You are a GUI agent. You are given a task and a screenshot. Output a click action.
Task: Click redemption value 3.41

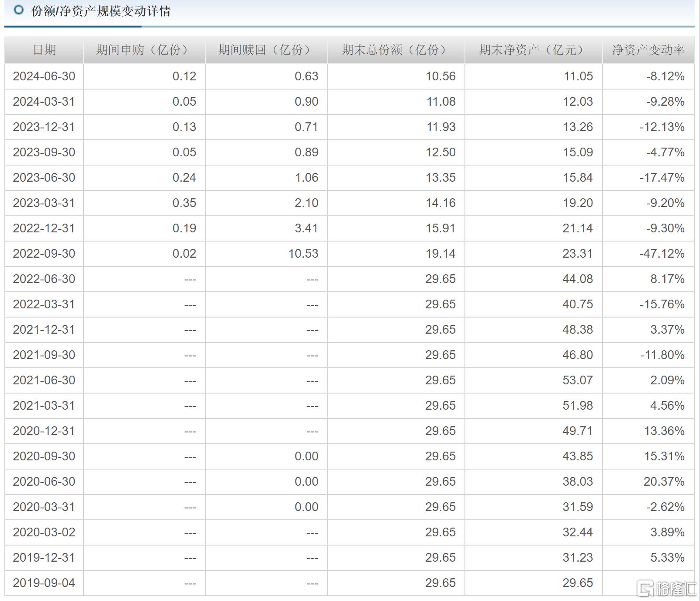[x=306, y=228]
